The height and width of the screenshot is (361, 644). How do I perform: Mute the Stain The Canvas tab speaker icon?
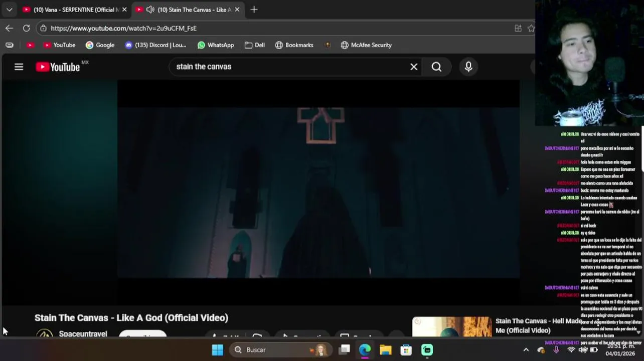point(150,10)
